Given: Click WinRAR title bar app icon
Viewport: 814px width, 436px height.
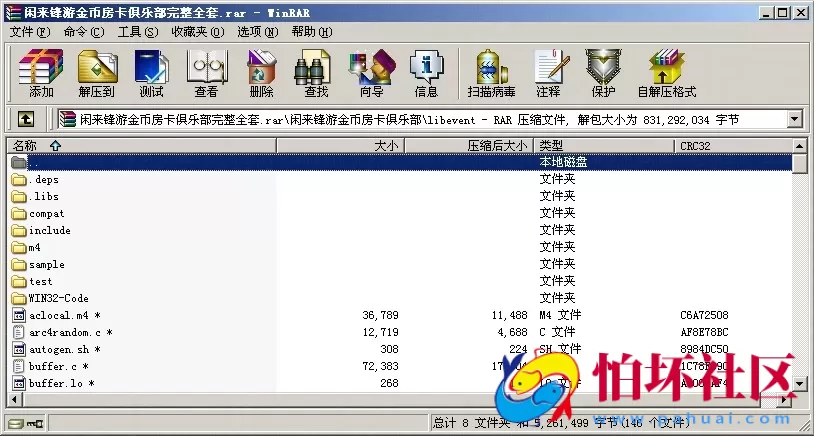Looking at the screenshot, I should 13,13.
